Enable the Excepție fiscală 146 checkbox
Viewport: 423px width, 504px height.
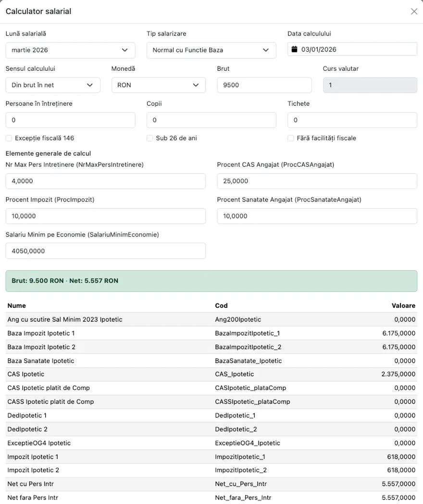[9, 138]
